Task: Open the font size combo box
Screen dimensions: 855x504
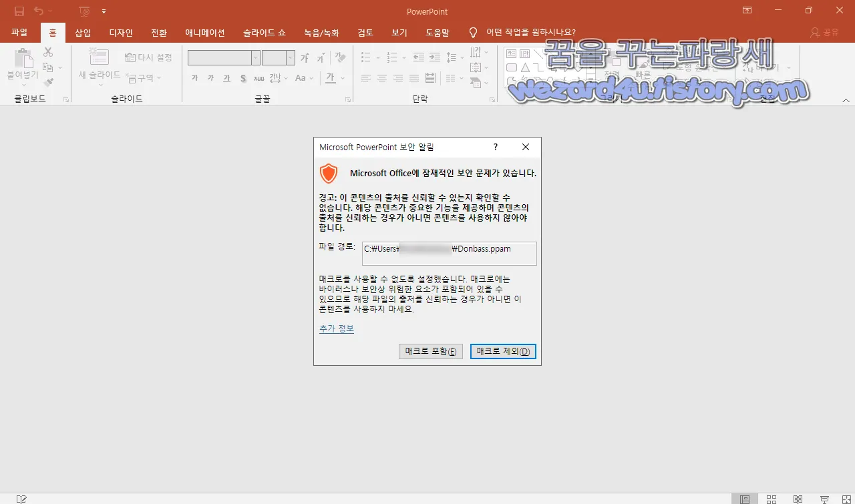Action: click(279, 58)
